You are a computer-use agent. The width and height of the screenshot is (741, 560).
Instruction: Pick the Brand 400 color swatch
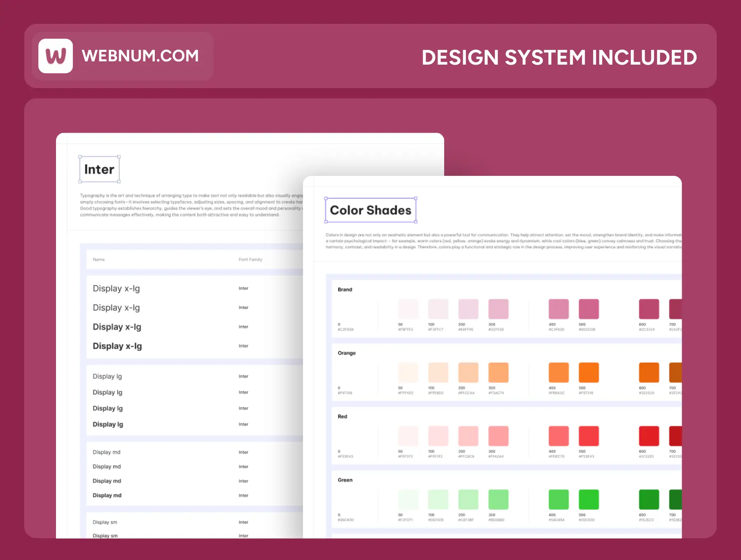(558, 309)
